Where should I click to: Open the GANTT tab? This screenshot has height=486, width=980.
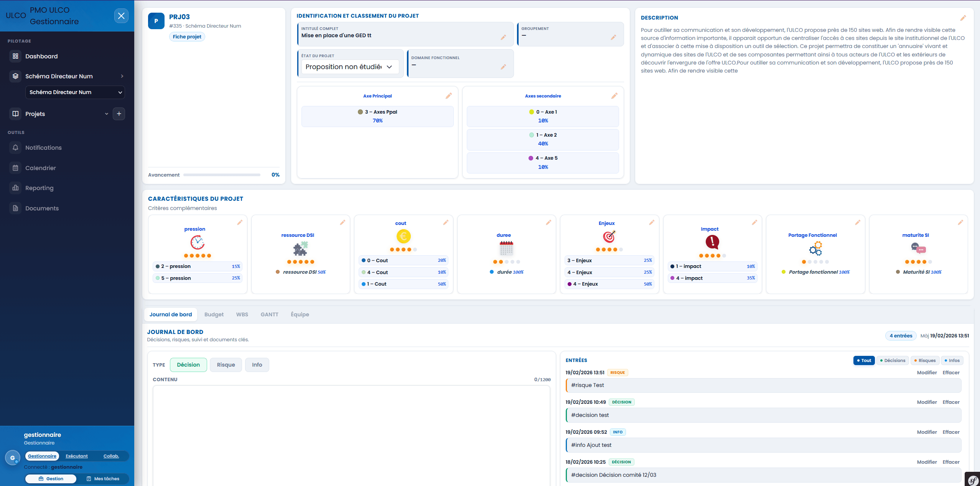pos(269,314)
